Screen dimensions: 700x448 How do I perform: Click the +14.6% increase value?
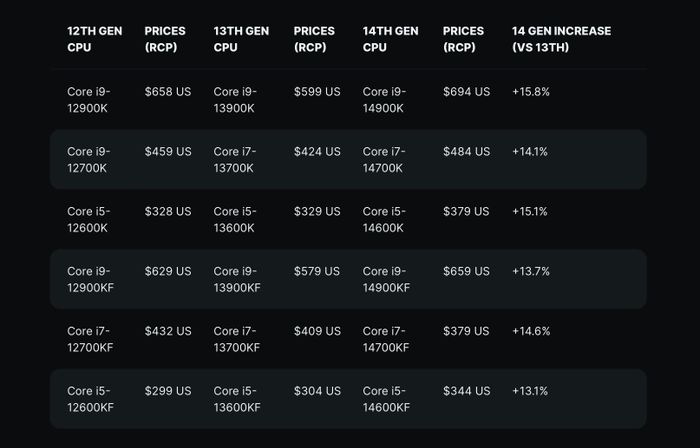click(x=530, y=331)
